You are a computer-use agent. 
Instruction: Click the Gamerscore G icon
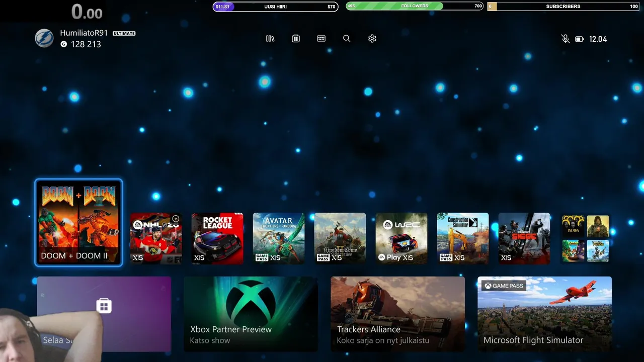[x=63, y=44]
